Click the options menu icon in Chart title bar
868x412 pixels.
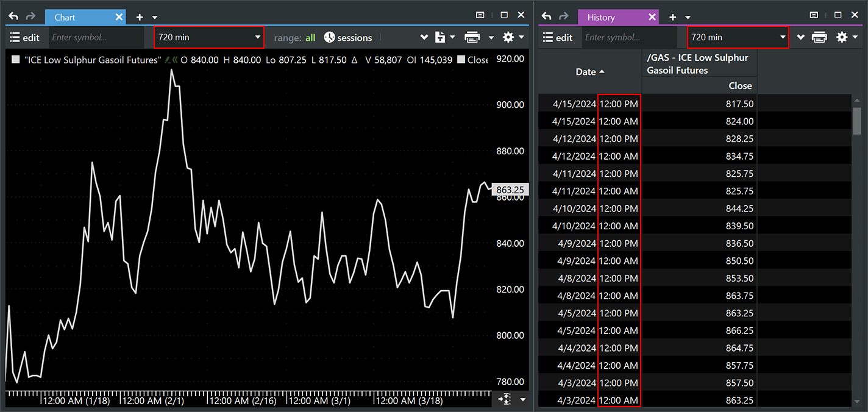(480, 15)
